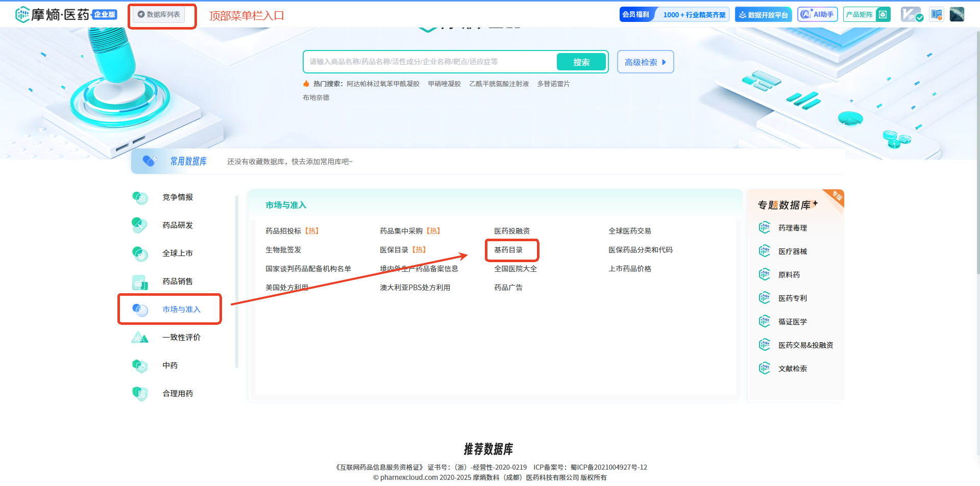The width and height of the screenshot is (980, 486).
Task: Click the 一致性评价 category icon
Action: 140,338
